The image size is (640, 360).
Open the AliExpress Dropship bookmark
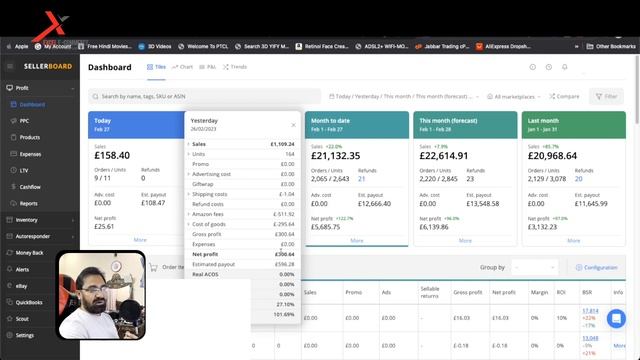coord(503,47)
